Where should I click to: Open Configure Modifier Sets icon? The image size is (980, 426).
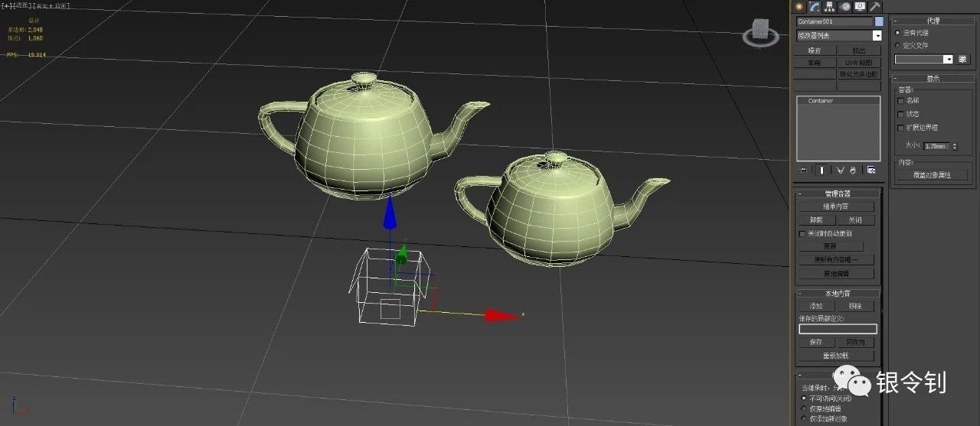[871, 170]
